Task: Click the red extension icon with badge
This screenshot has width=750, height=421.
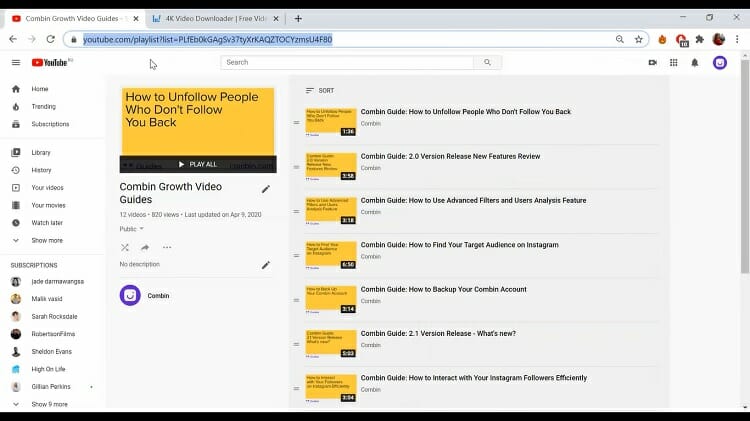Action: (x=681, y=40)
